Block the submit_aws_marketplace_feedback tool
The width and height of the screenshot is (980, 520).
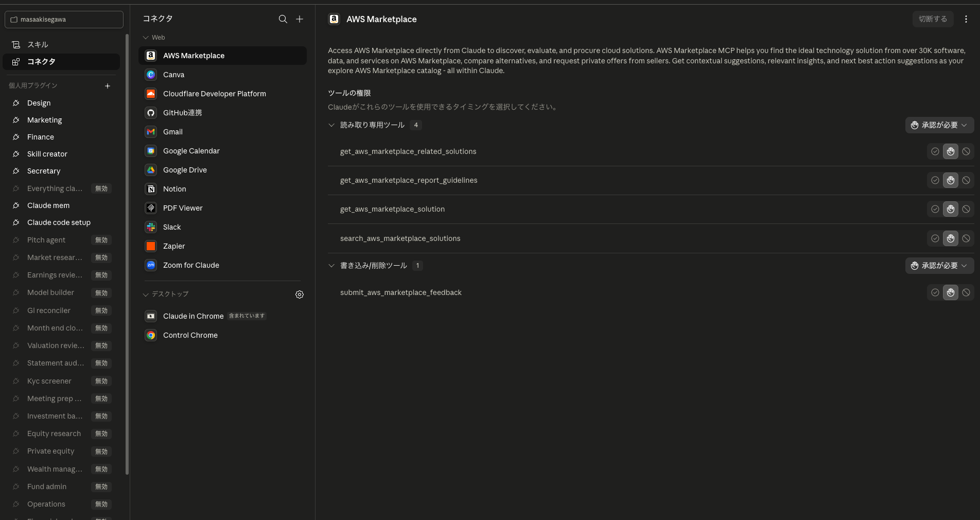[966, 292]
